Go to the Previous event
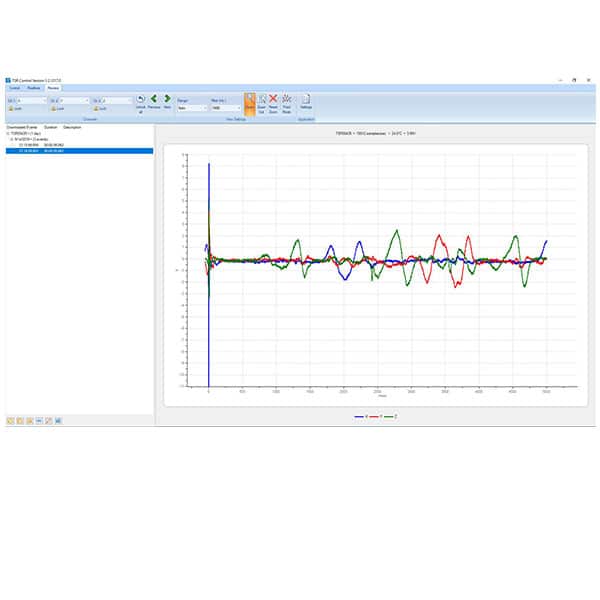The width and height of the screenshot is (600, 600). point(154,102)
